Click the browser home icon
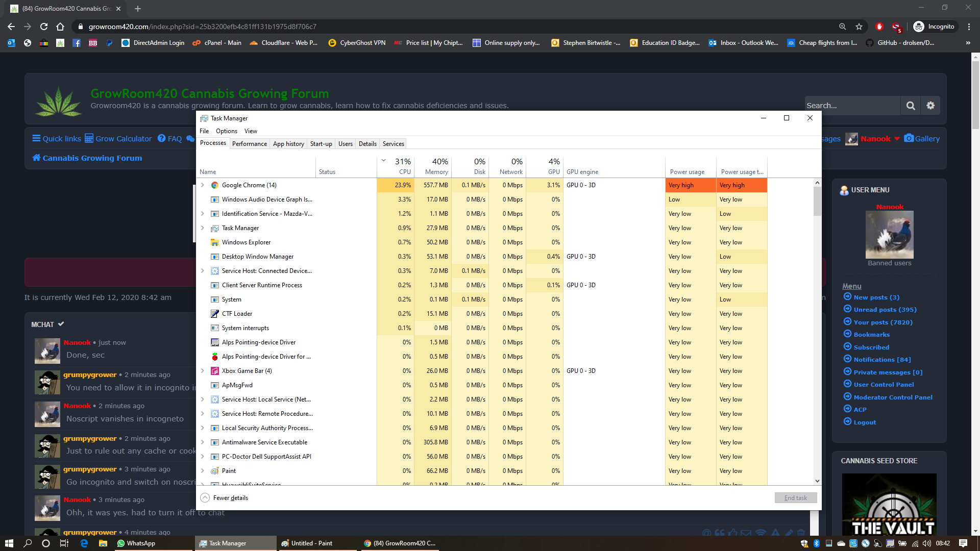 [x=60, y=27]
